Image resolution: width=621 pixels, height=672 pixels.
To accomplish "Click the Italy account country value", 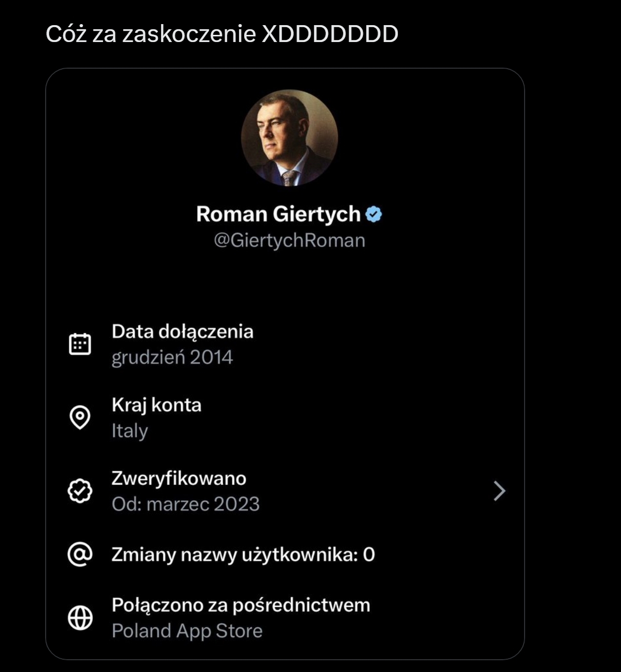I will click(130, 431).
